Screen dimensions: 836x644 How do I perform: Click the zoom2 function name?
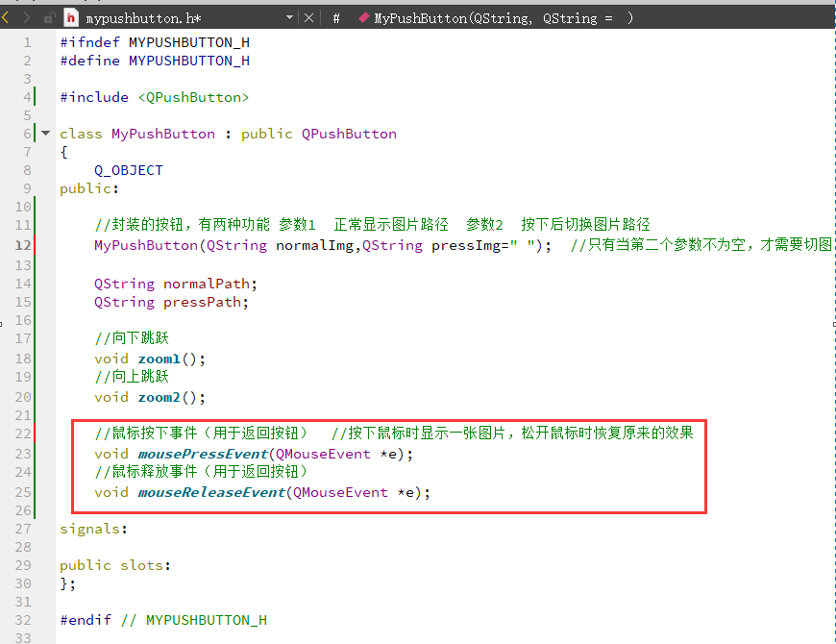159,397
